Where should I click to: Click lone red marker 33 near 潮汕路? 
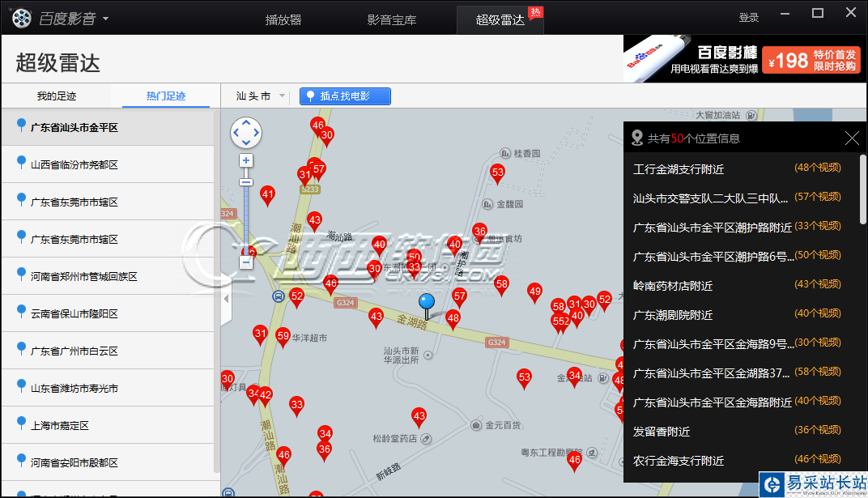(x=297, y=406)
